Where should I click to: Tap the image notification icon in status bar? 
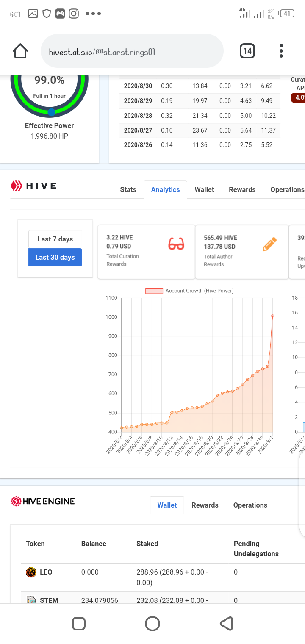[33, 14]
